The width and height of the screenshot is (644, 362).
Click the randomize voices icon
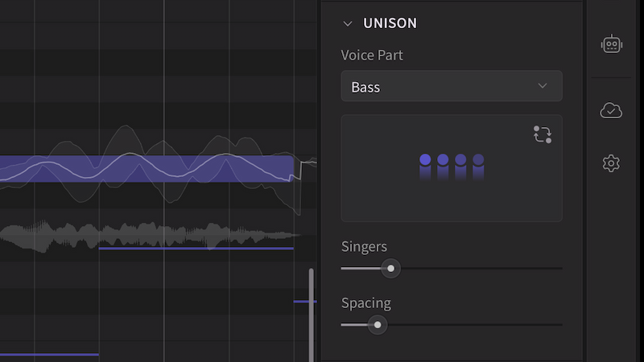coord(542,134)
